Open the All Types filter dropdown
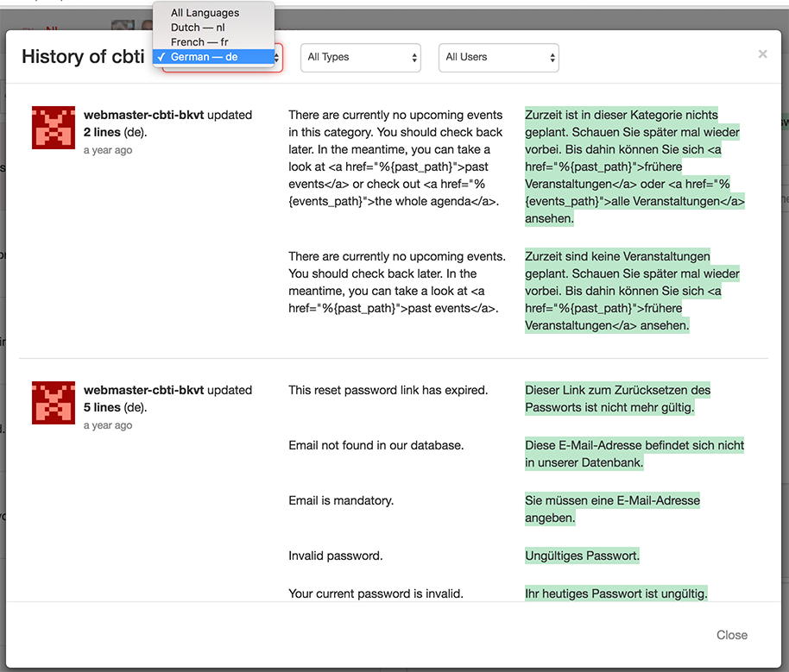The width and height of the screenshot is (789, 672). click(361, 57)
